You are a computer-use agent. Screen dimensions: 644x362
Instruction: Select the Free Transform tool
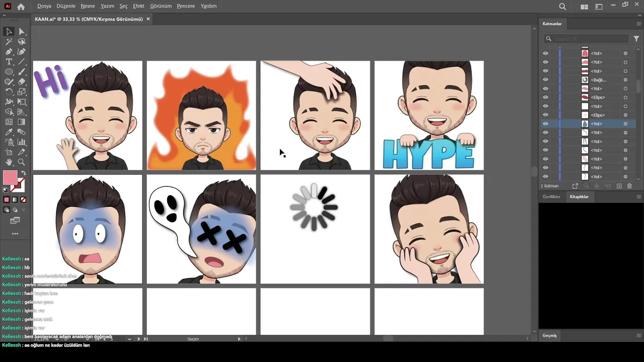22,102
